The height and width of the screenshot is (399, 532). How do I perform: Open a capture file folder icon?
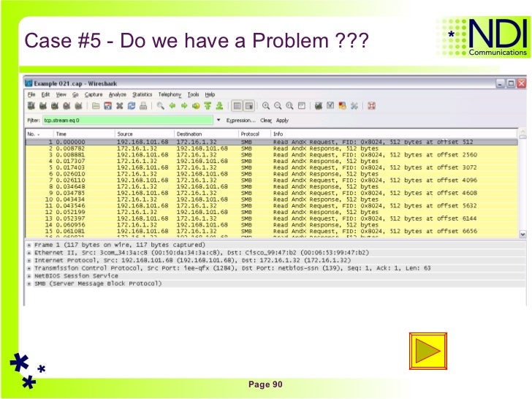tap(96, 106)
